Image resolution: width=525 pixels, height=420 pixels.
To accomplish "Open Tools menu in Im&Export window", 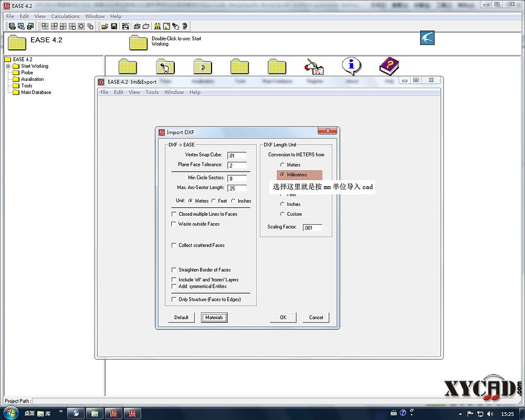I will pos(152,92).
